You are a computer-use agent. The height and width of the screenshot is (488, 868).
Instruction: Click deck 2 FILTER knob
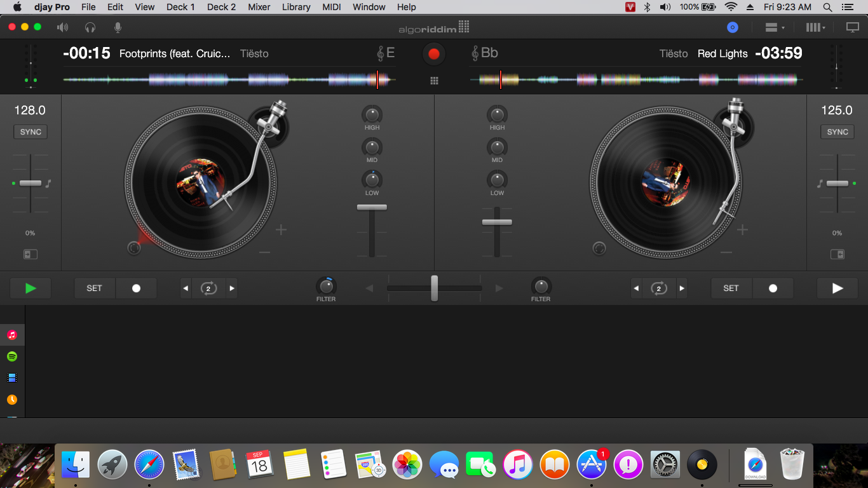[541, 286]
